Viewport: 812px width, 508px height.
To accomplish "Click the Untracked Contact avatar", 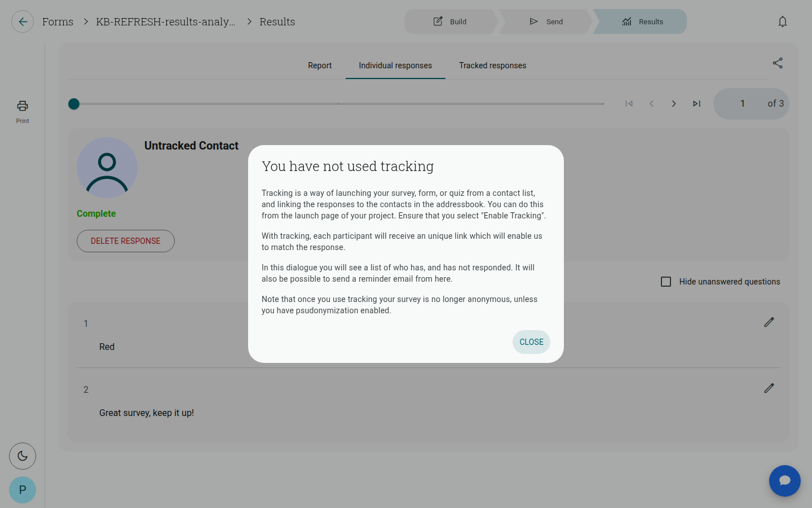I will tap(107, 168).
